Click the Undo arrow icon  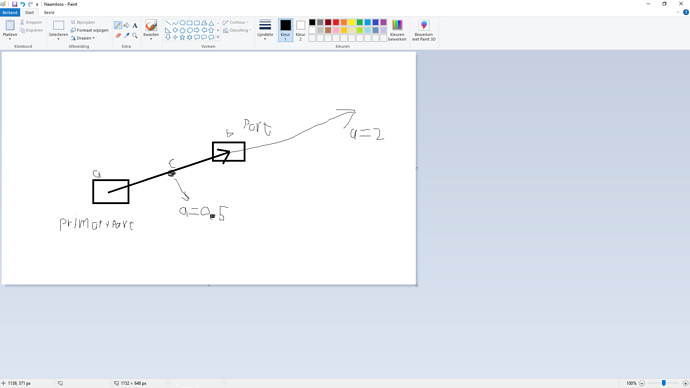click(22, 4)
